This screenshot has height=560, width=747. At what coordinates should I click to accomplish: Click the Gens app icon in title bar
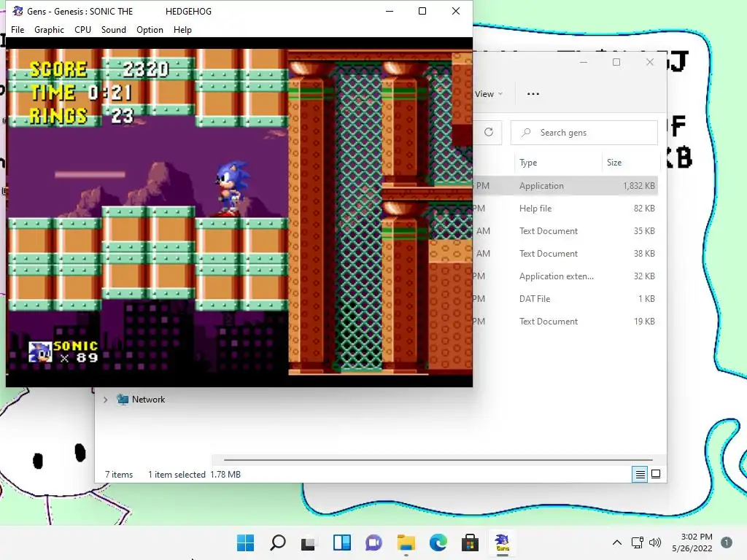point(18,11)
